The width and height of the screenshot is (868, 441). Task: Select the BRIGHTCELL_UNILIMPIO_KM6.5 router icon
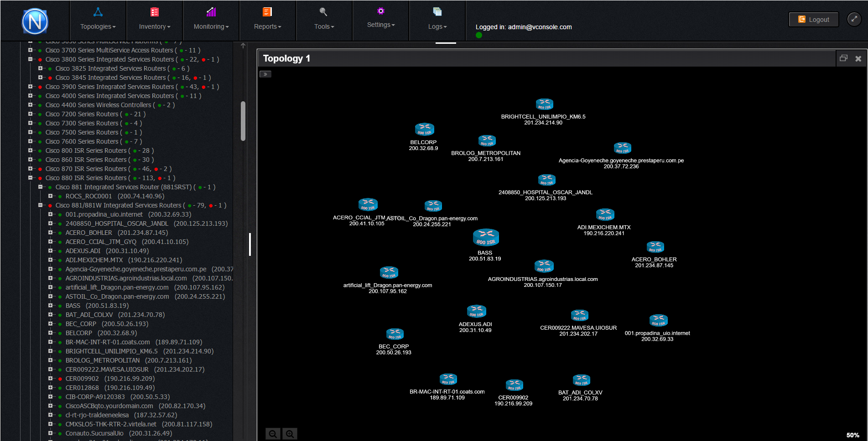pos(544,104)
